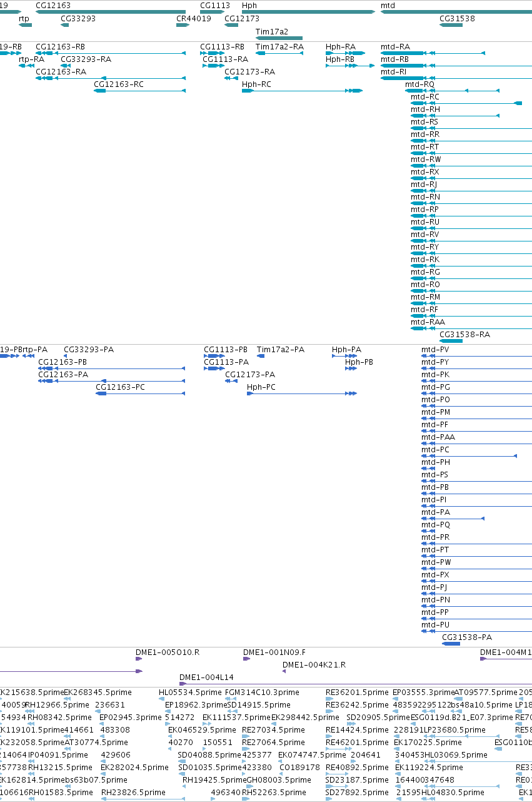Select transcript mtd-RI label
This screenshot has height=802, width=532.
pos(394,71)
